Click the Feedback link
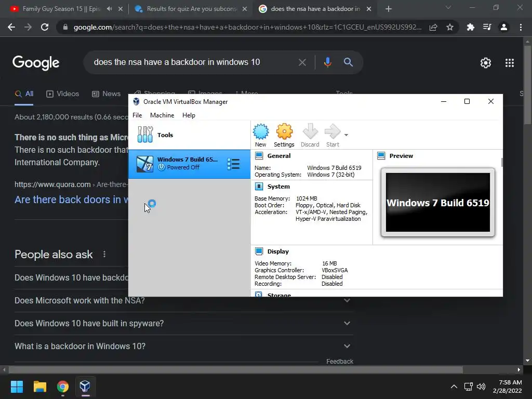The height and width of the screenshot is (399, 532). click(x=340, y=362)
